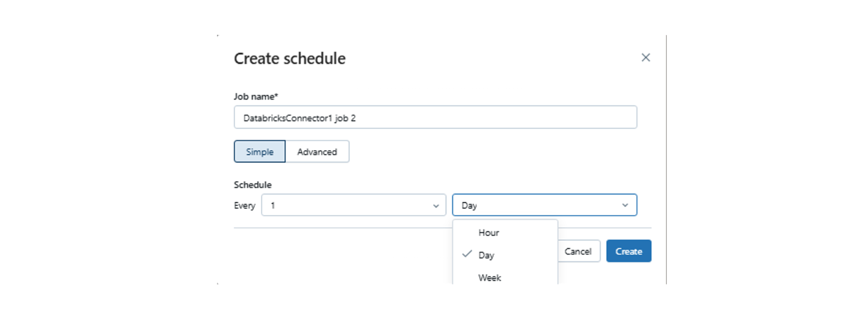This screenshot has width=868, height=317.
Task: Click DatabricksConnector1 job 2 text
Action: 299,118
